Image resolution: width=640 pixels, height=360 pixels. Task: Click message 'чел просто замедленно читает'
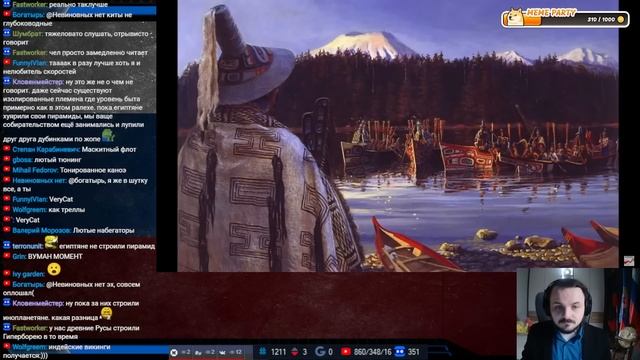[98, 52]
